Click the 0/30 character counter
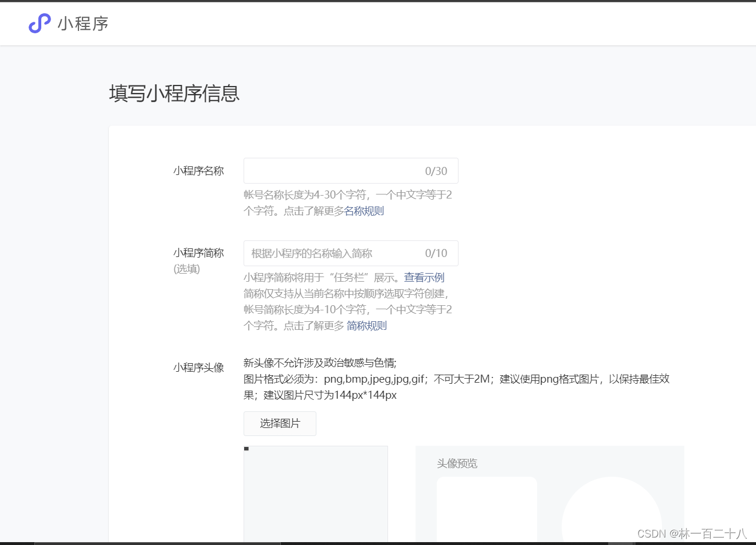Viewport: 756px width, 545px height. point(438,170)
